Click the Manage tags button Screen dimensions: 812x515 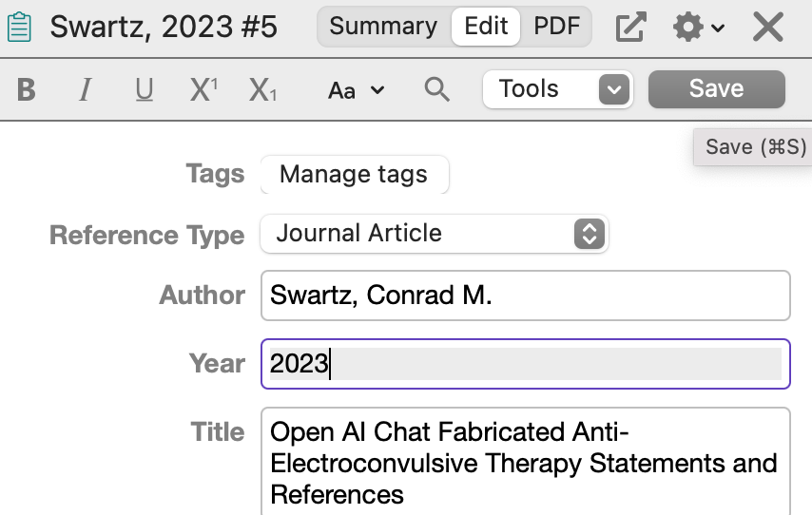pyautogui.click(x=355, y=175)
